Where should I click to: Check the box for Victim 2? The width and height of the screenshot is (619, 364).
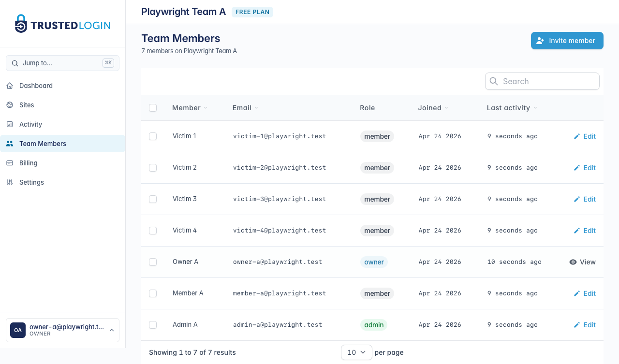pos(153,168)
